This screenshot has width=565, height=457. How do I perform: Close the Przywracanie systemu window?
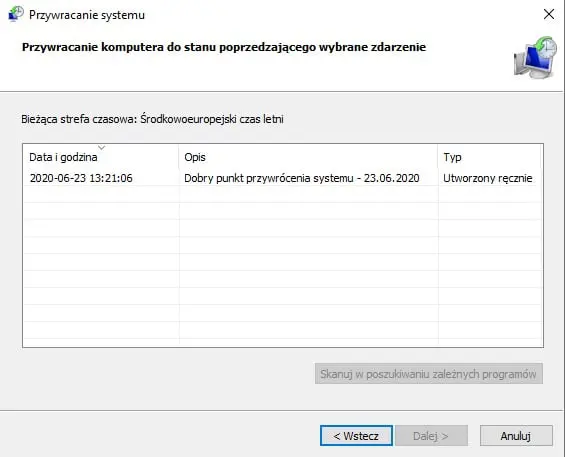(549, 14)
